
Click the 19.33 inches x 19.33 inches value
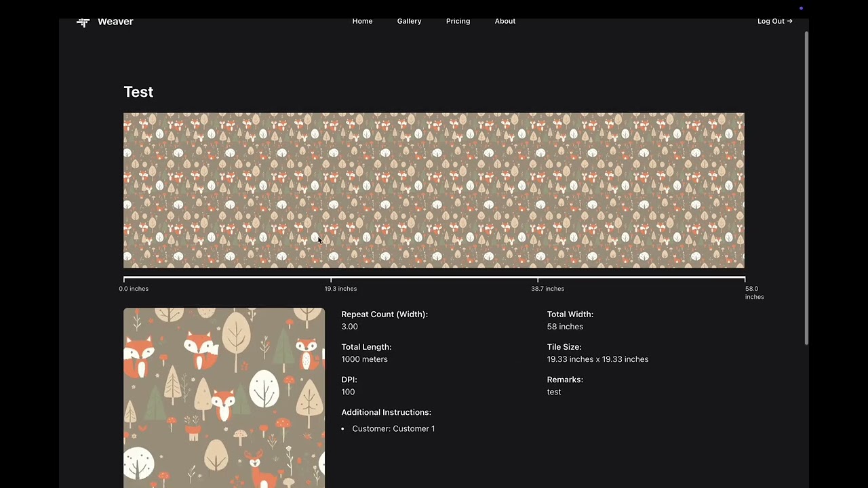(x=597, y=359)
